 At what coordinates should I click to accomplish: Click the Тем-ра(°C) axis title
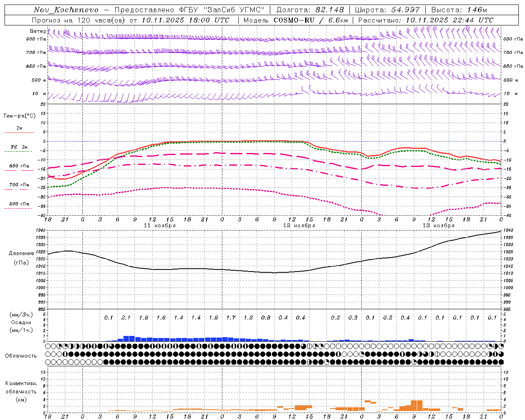[x=19, y=116]
